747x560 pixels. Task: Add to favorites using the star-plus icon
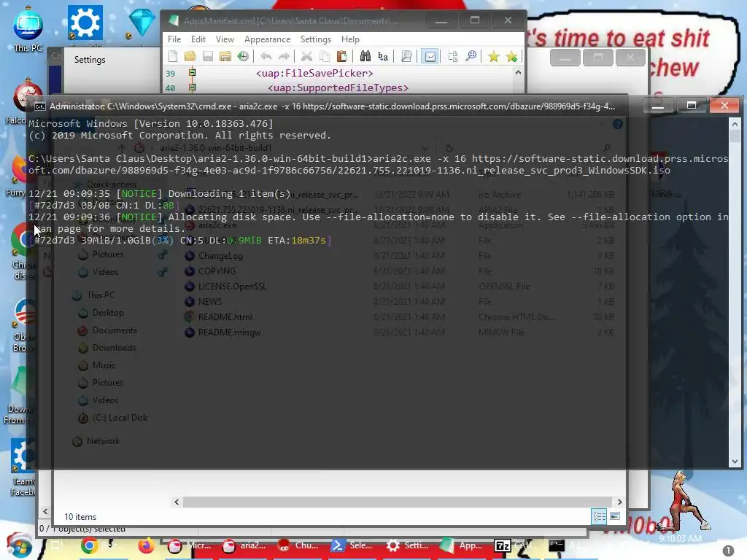511,57
